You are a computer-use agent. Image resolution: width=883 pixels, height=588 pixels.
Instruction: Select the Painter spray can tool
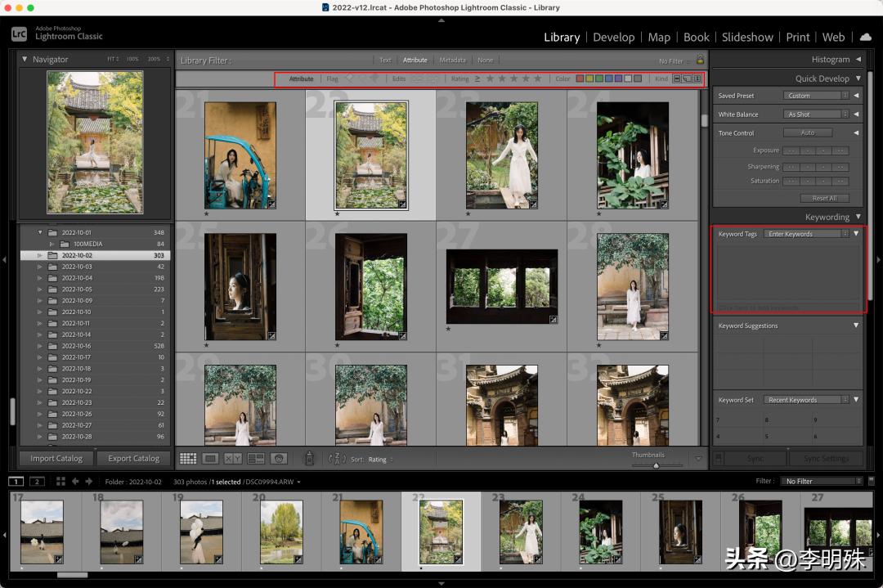click(309, 459)
